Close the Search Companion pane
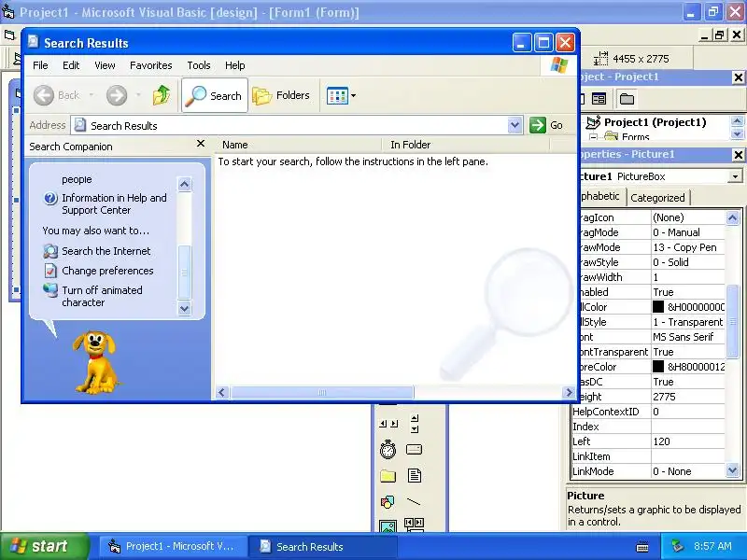This screenshot has width=747, height=560. [x=201, y=144]
